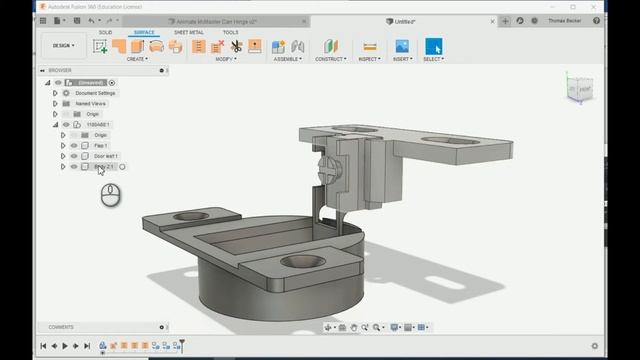Activate the root component radio button

coord(112,83)
